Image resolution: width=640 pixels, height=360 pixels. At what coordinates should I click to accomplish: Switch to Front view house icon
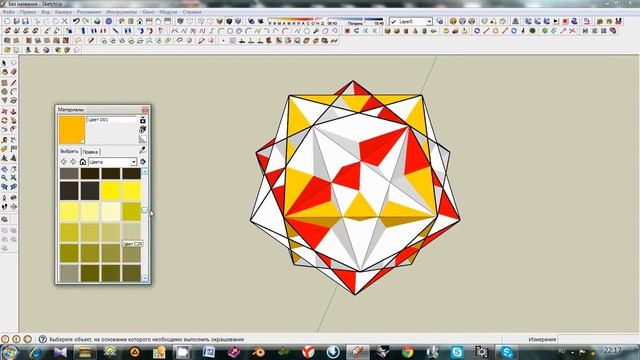[140, 21]
